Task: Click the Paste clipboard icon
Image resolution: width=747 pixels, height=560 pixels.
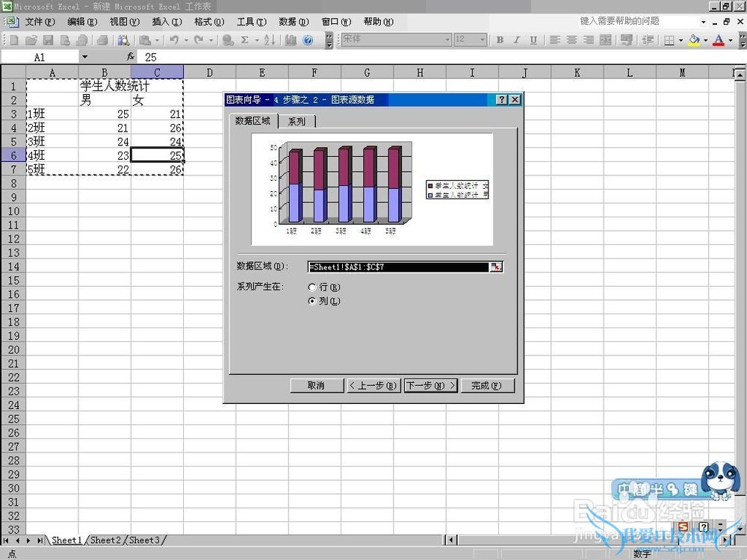Action: 146,40
